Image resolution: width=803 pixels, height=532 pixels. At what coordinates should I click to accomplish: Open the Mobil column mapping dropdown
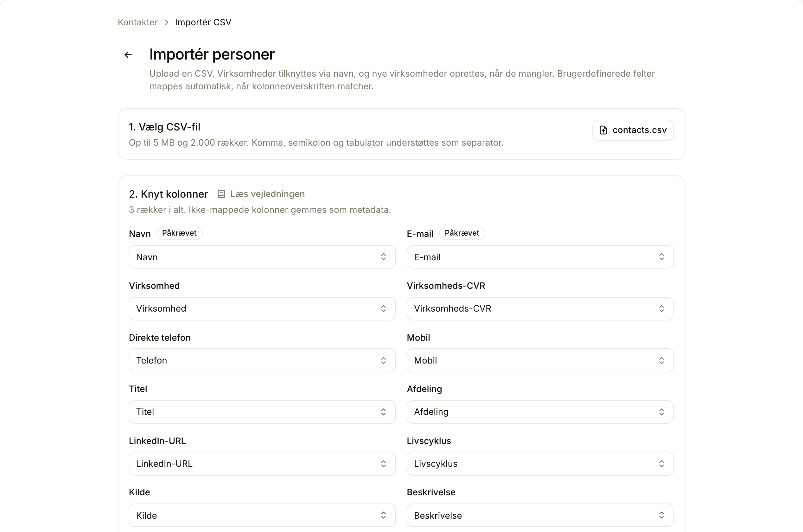click(540, 360)
